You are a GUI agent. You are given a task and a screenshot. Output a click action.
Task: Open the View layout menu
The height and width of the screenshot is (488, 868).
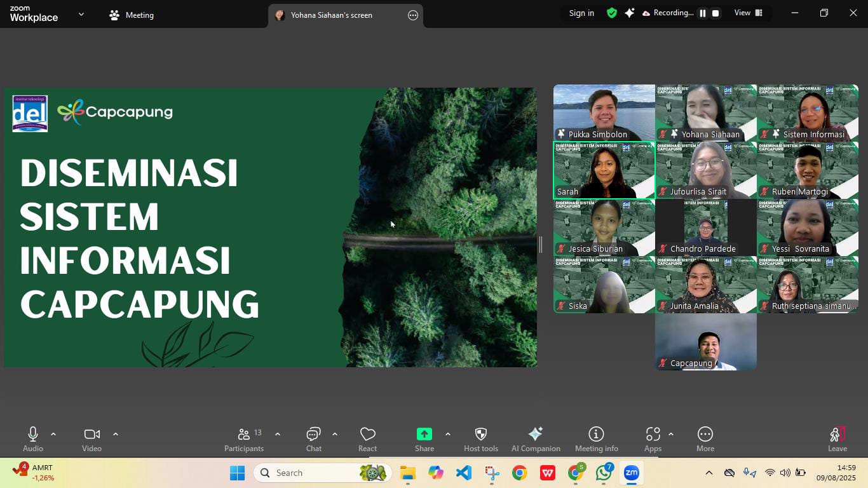click(x=749, y=13)
